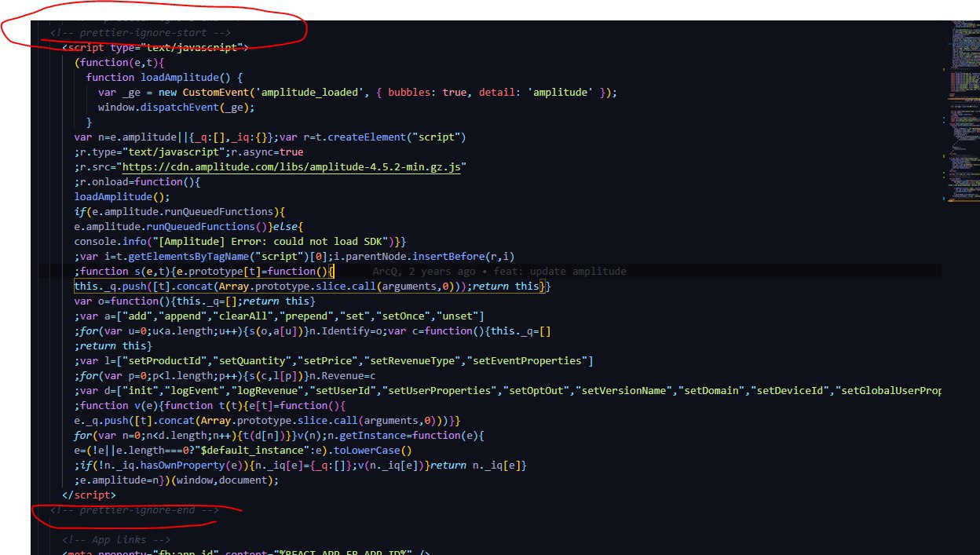Click the ";e.amplitude=n})(window,document);" line
The height and width of the screenshot is (555, 980).
point(176,480)
